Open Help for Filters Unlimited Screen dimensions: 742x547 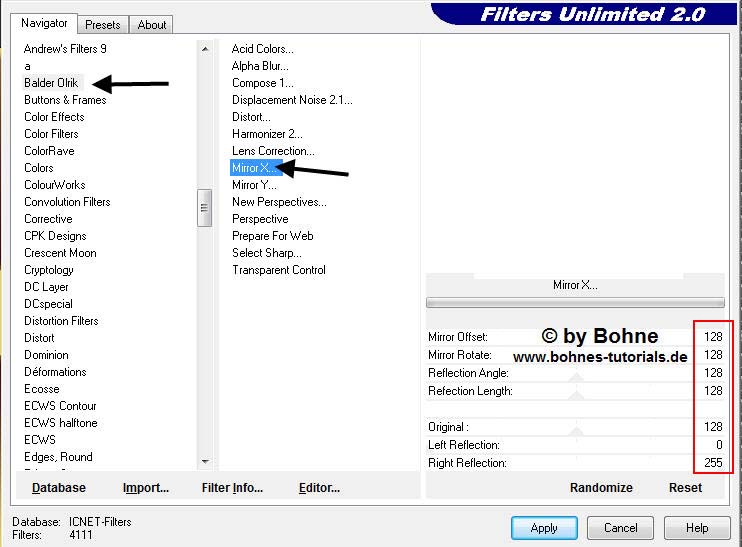pyautogui.click(x=697, y=527)
